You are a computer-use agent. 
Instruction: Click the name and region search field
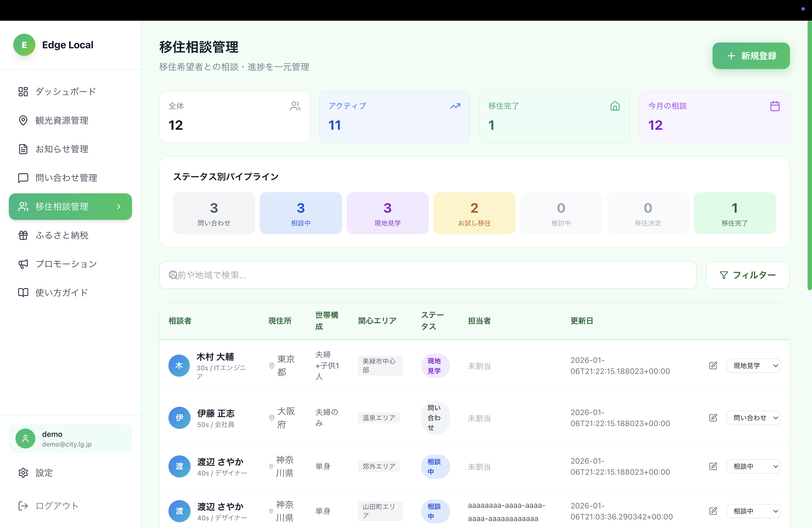pyautogui.click(x=428, y=275)
